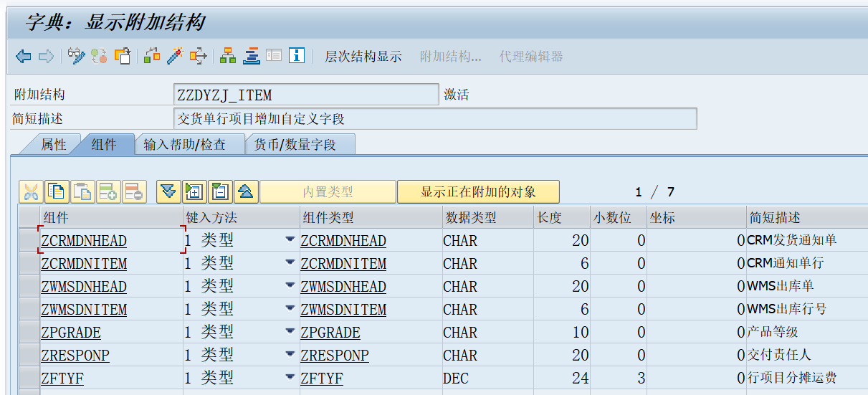
Task: Click the 组件 column header
Action: coord(111,217)
